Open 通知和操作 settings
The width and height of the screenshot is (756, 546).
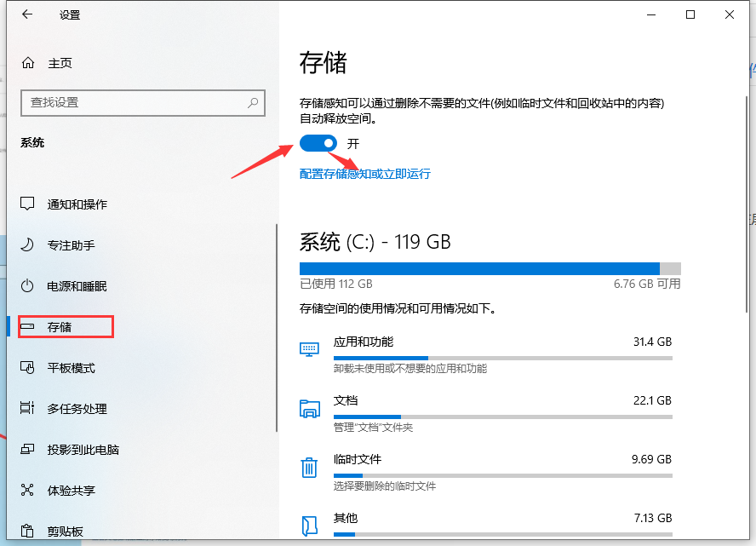[x=77, y=204]
